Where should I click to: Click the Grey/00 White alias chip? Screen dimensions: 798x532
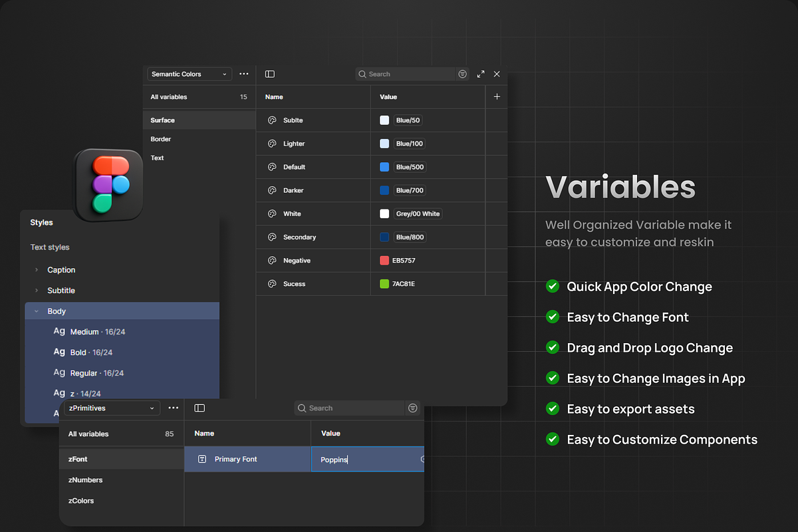coord(418,213)
